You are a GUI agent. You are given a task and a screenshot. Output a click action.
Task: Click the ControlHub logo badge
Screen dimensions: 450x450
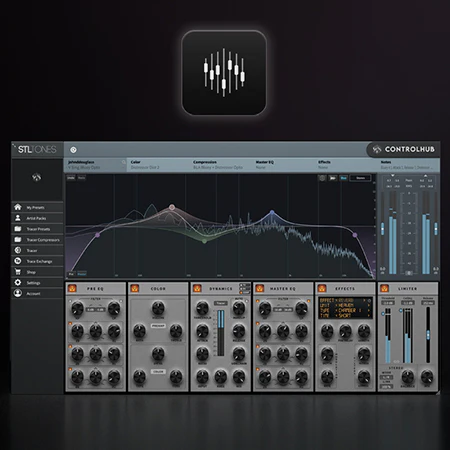(403, 149)
